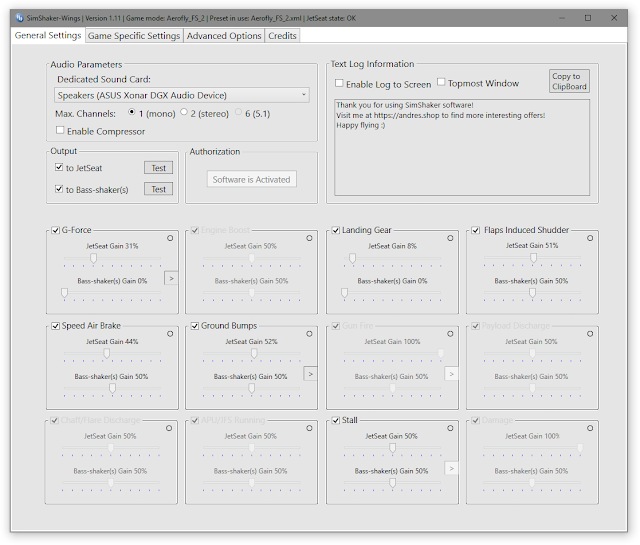Maximize the SimShaker-Wings window
This screenshot has height=545, width=640.
pos(588,18)
